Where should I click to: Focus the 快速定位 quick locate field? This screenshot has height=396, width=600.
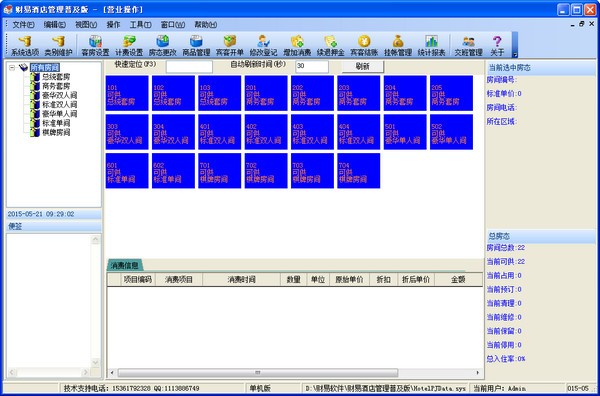[x=189, y=67]
